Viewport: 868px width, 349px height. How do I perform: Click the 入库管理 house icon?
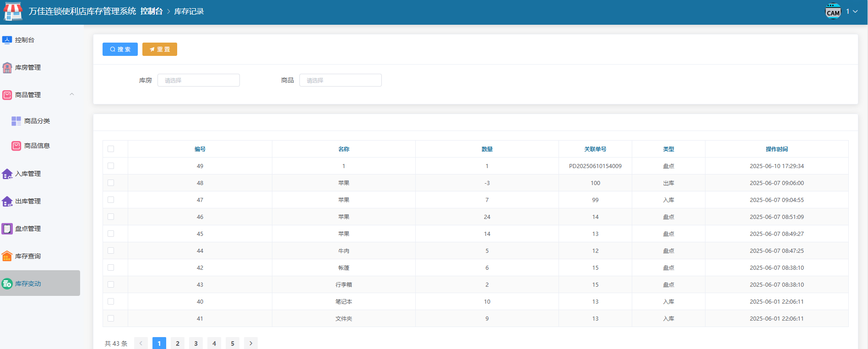(x=7, y=174)
